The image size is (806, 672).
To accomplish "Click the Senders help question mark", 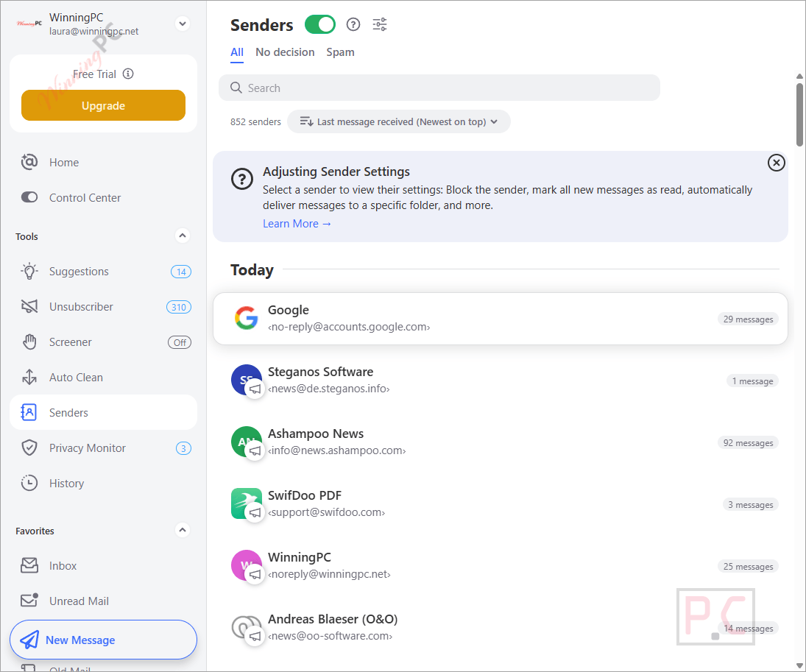I will click(x=353, y=24).
